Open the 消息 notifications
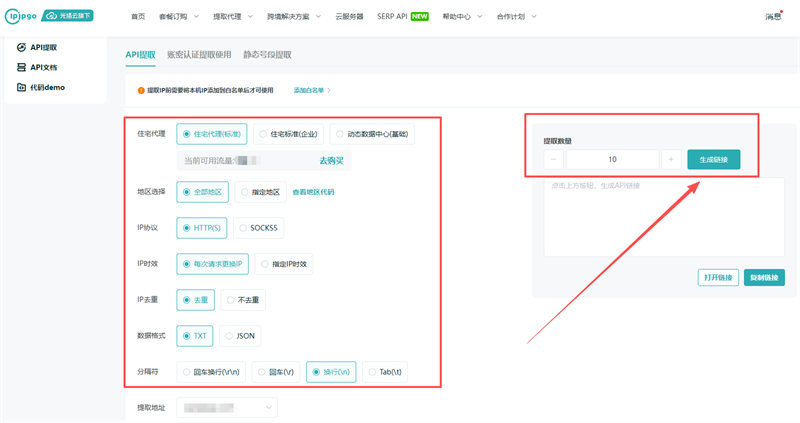 [x=773, y=16]
